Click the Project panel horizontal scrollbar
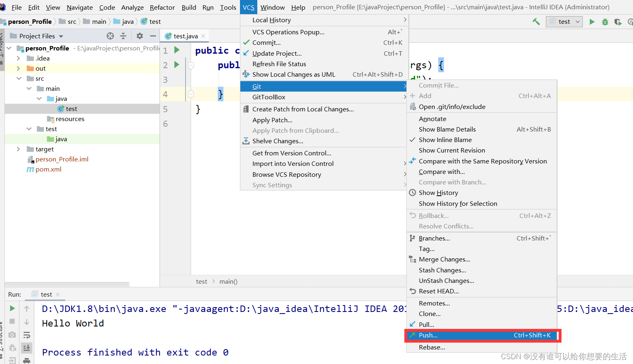The height and width of the screenshot is (364, 633). point(67,284)
